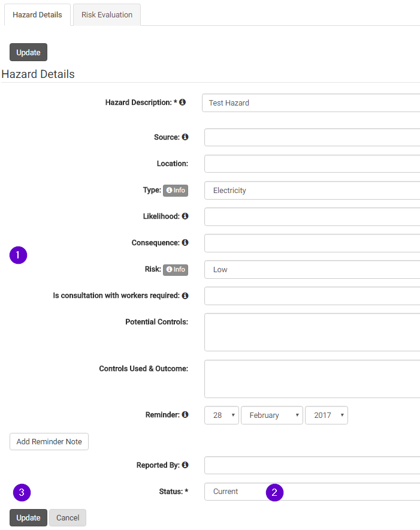This screenshot has height=530, width=420.
Task: Click the Hazard Description field
Action: tap(311, 103)
